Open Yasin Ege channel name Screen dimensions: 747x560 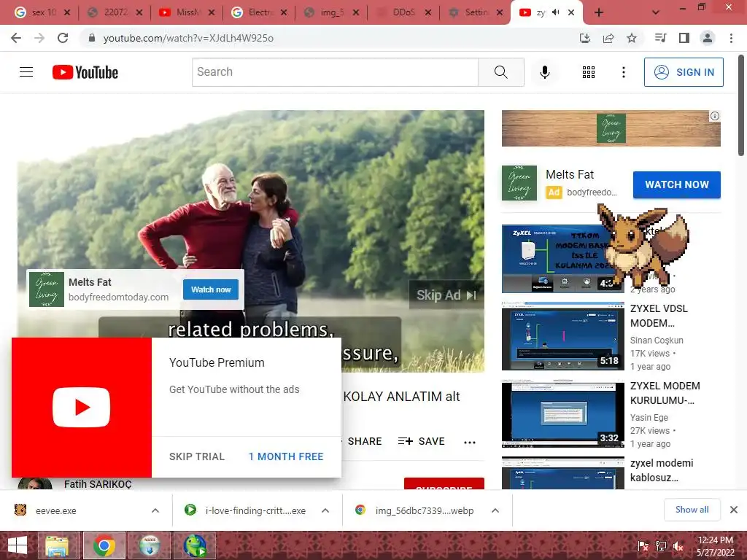649,418
